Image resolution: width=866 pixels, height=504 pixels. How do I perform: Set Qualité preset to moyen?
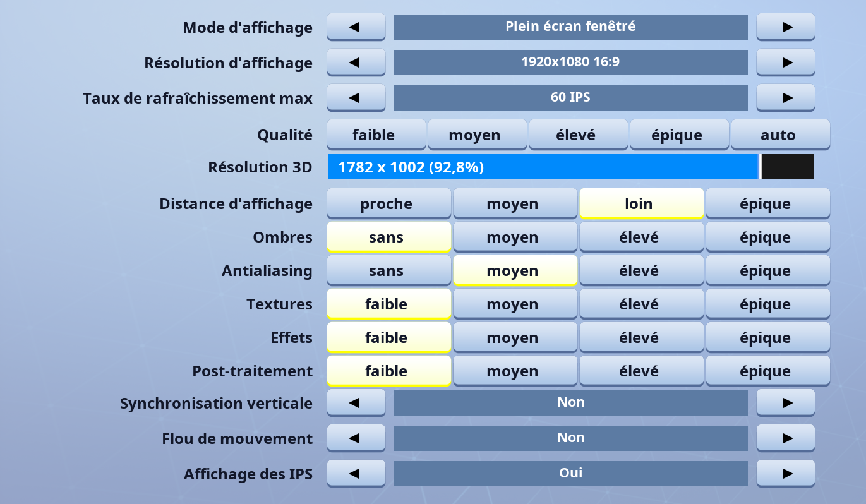(x=478, y=135)
